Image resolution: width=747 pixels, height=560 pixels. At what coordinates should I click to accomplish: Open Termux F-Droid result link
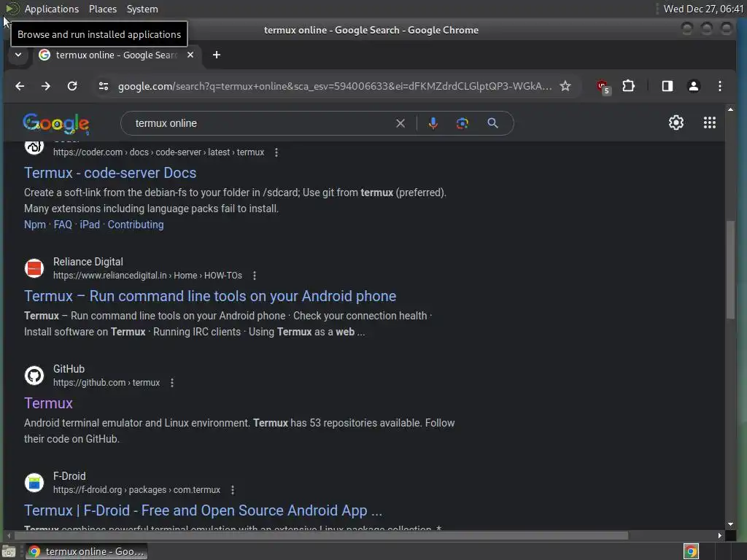click(x=204, y=510)
